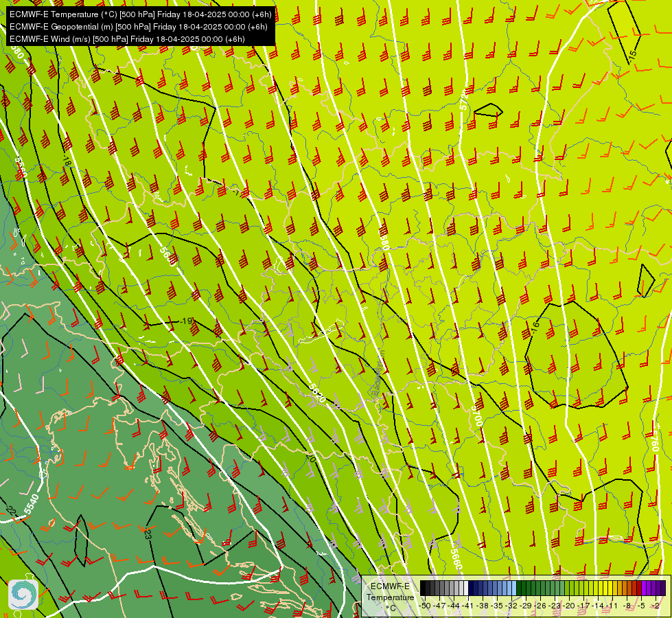The height and width of the screenshot is (618, 672).
Task: Click the -47 legend tick label
Action: coord(440,606)
